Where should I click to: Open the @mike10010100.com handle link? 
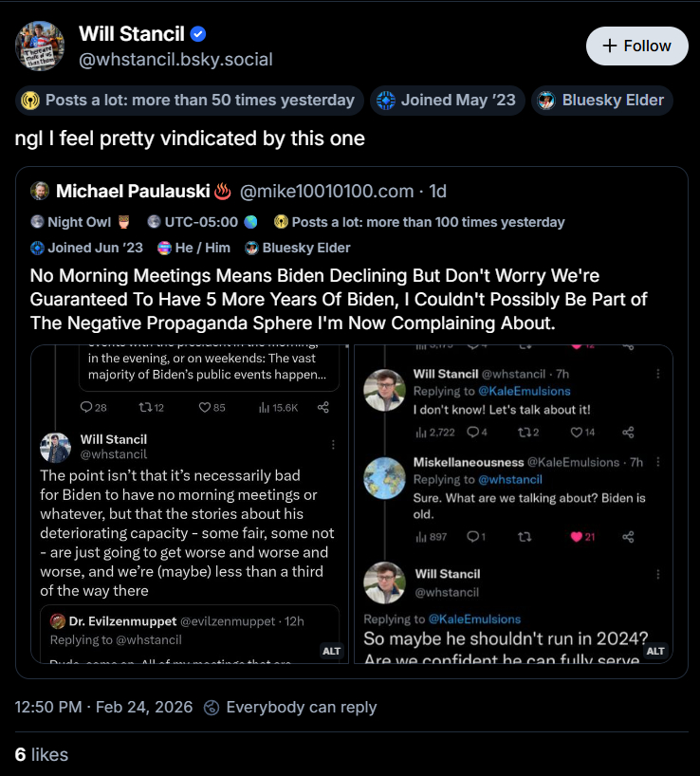pyautogui.click(x=328, y=191)
